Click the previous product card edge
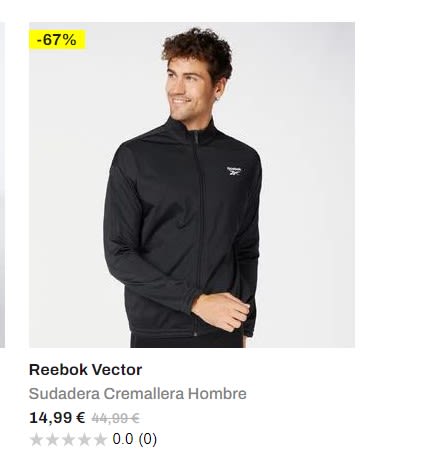Image resolution: width=435 pixels, height=475 pixels. tap(2, 185)
